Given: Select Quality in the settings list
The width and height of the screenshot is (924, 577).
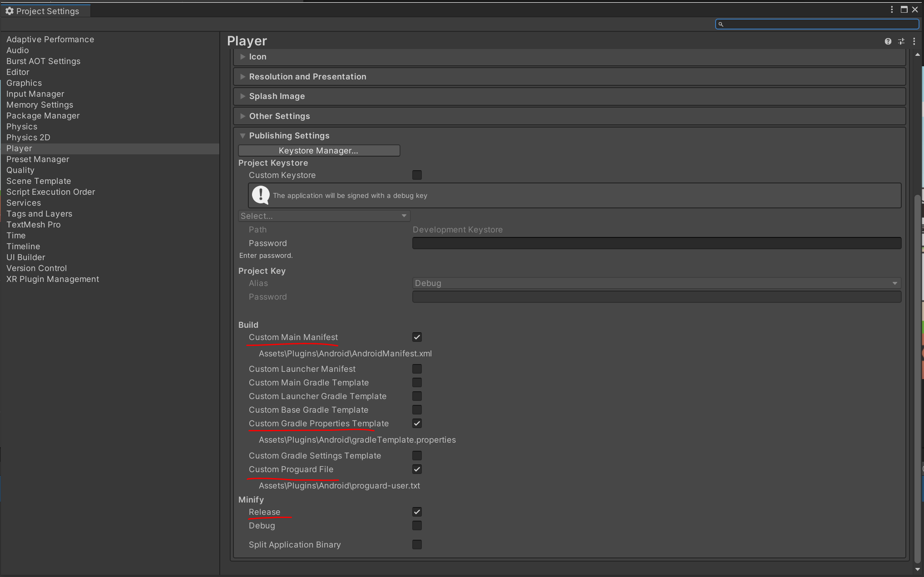Looking at the screenshot, I should (20, 170).
